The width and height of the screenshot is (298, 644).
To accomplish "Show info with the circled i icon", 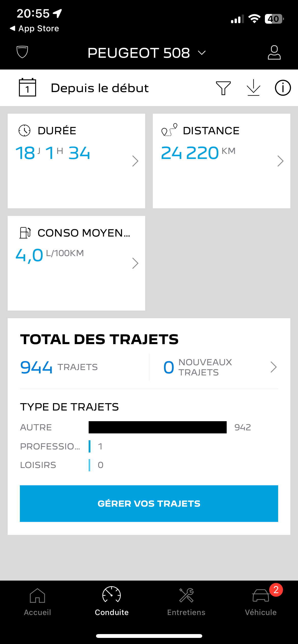I will (x=283, y=88).
